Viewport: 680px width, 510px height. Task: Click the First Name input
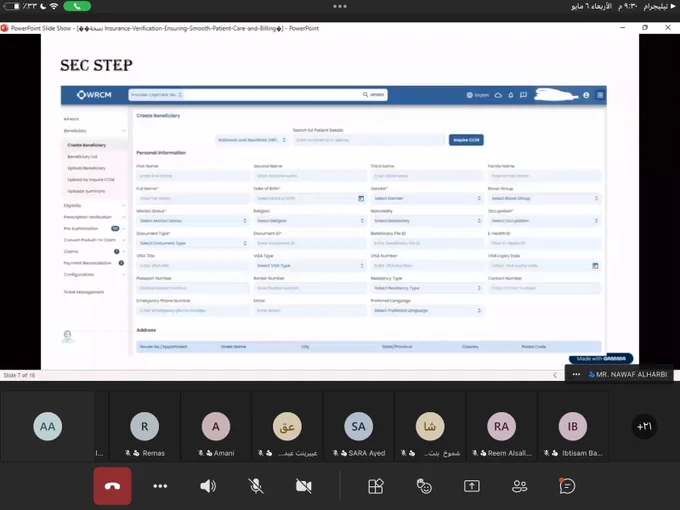coord(193,176)
